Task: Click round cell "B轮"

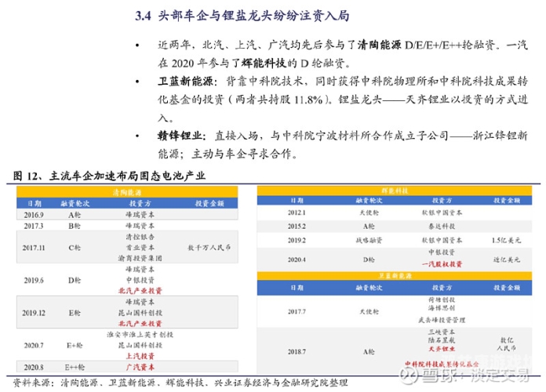Action: (75, 226)
